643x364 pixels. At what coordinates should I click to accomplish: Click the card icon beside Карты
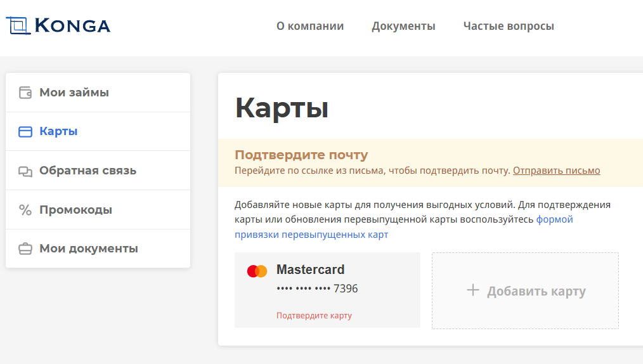point(25,131)
